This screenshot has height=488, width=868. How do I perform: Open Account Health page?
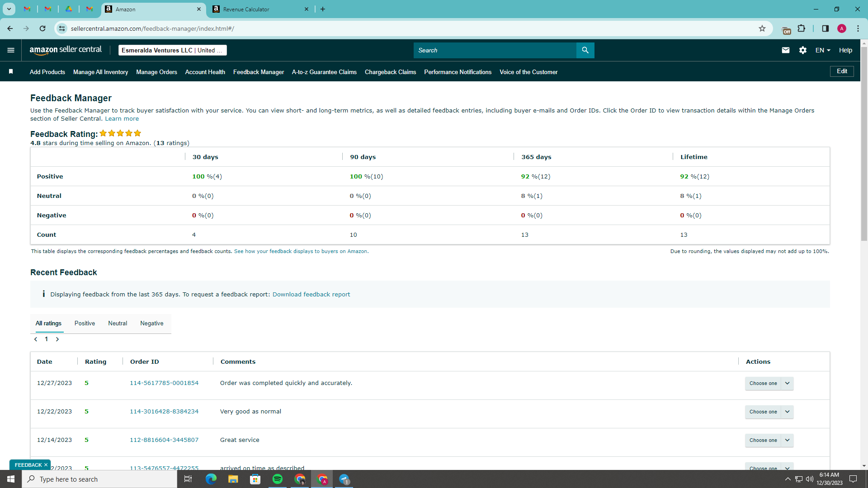pyautogui.click(x=205, y=72)
